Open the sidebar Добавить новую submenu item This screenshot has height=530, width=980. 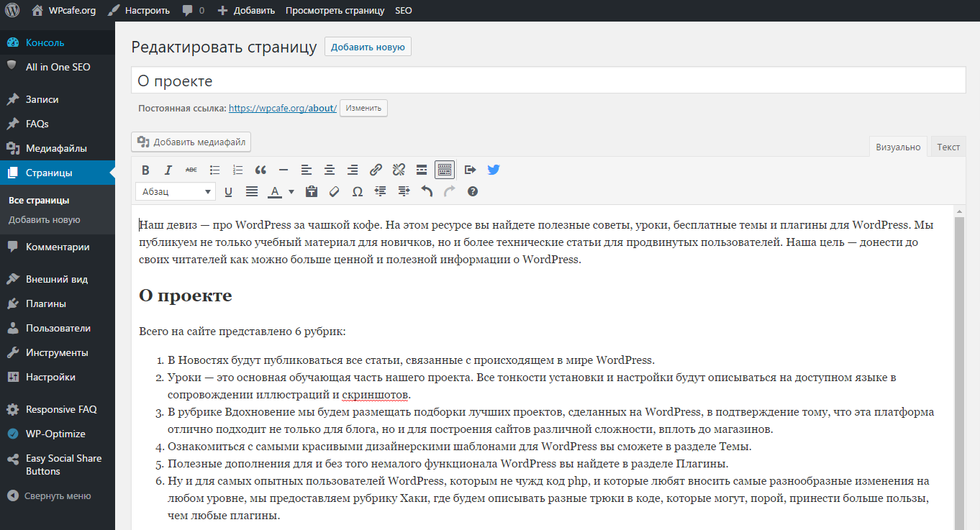44,219
